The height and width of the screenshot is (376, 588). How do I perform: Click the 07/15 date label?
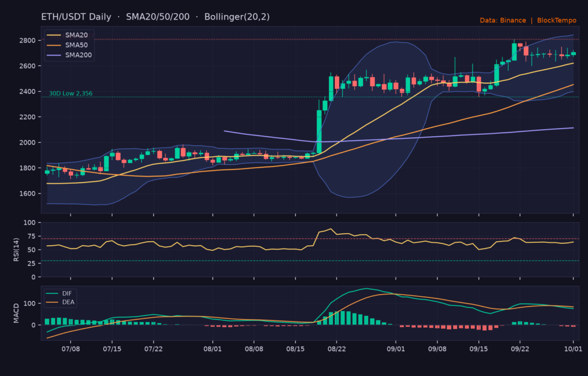(x=112, y=349)
